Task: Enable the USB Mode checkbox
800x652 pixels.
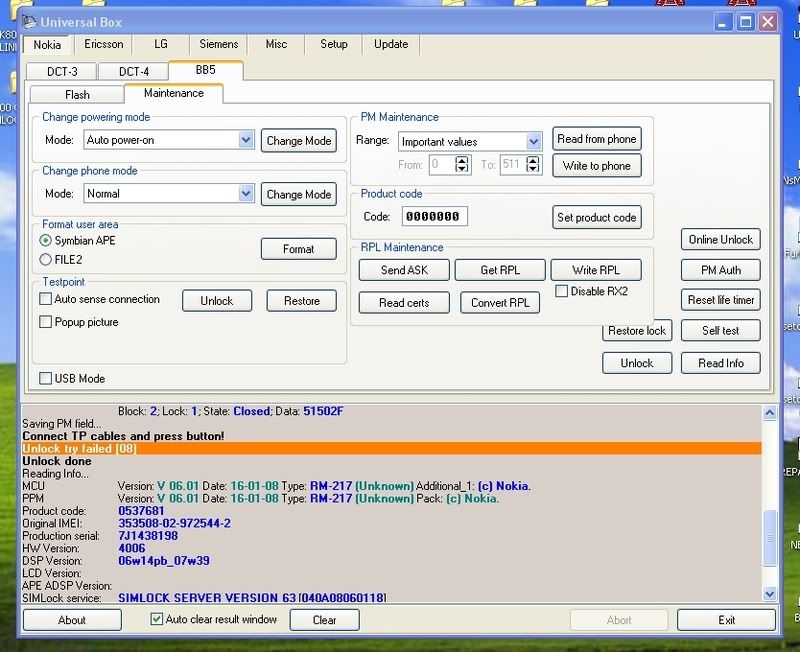Action: (x=45, y=379)
